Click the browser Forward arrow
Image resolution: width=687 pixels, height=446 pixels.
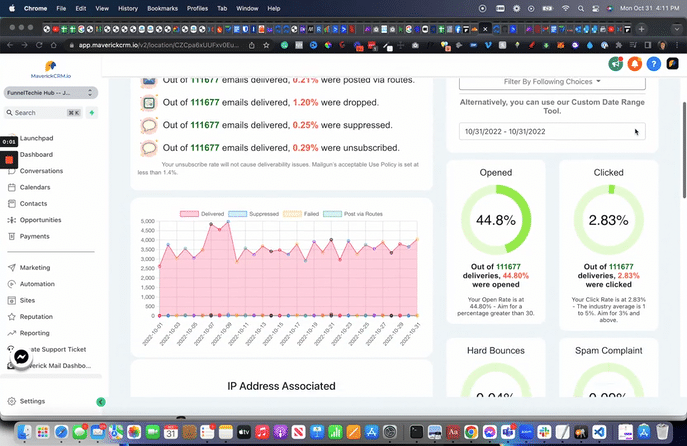[25, 45]
